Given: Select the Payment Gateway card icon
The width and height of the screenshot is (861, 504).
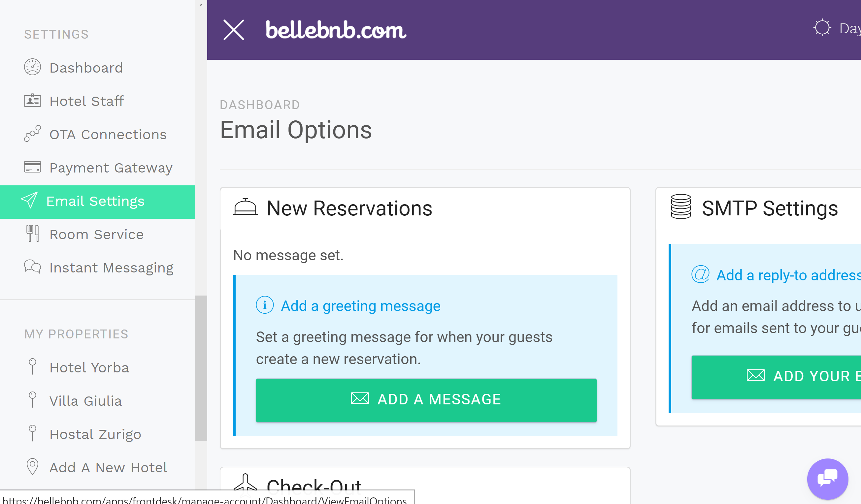Looking at the screenshot, I should 32,168.
